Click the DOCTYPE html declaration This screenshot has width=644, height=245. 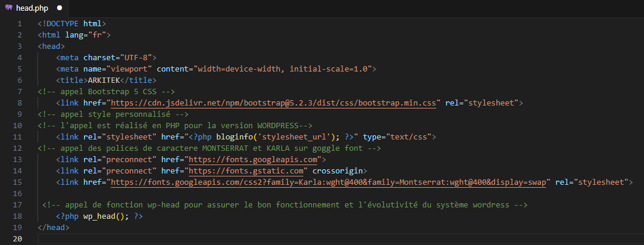pyautogui.click(x=71, y=24)
